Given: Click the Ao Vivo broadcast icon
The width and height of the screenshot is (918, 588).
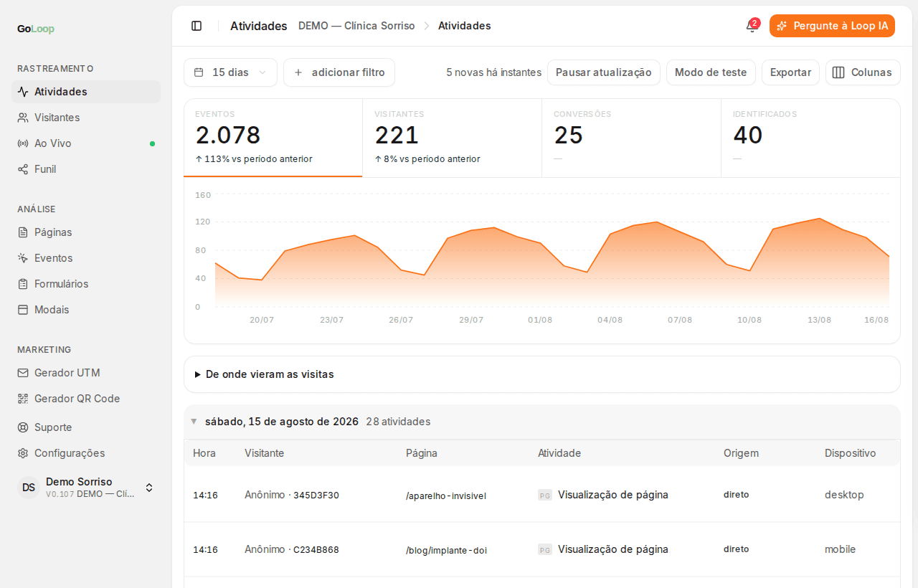Looking at the screenshot, I should click(23, 143).
